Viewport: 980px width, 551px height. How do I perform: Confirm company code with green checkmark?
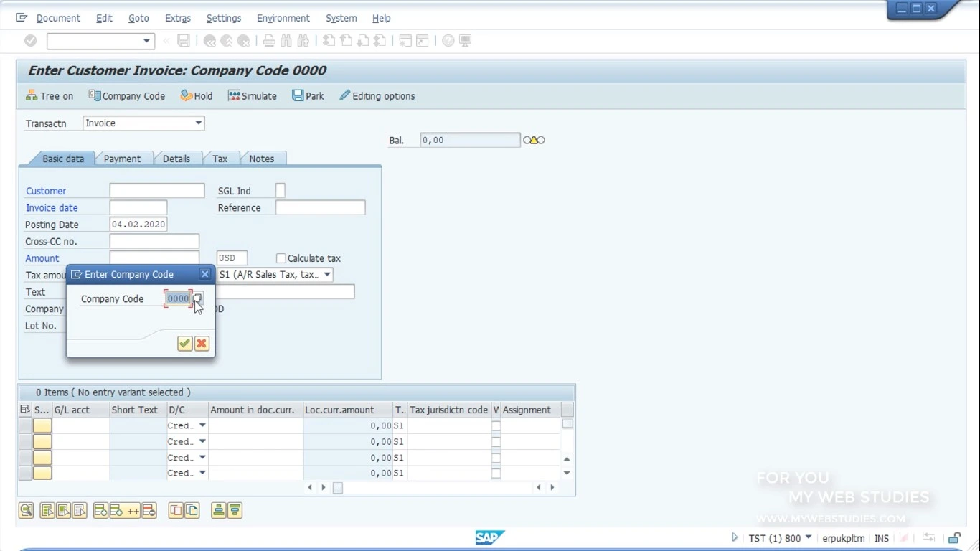coord(184,344)
